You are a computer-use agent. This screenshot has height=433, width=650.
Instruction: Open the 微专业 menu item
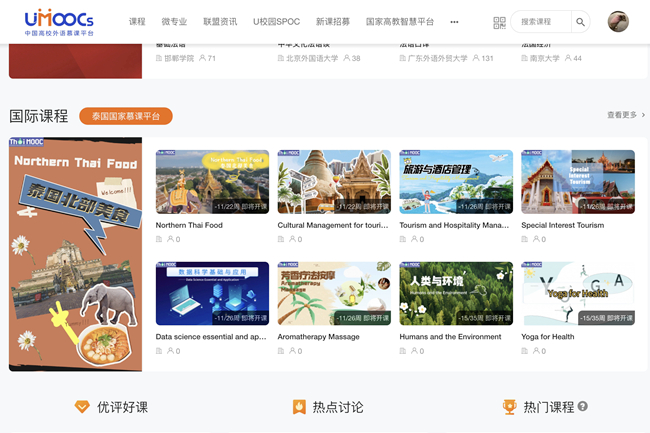(174, 22)
